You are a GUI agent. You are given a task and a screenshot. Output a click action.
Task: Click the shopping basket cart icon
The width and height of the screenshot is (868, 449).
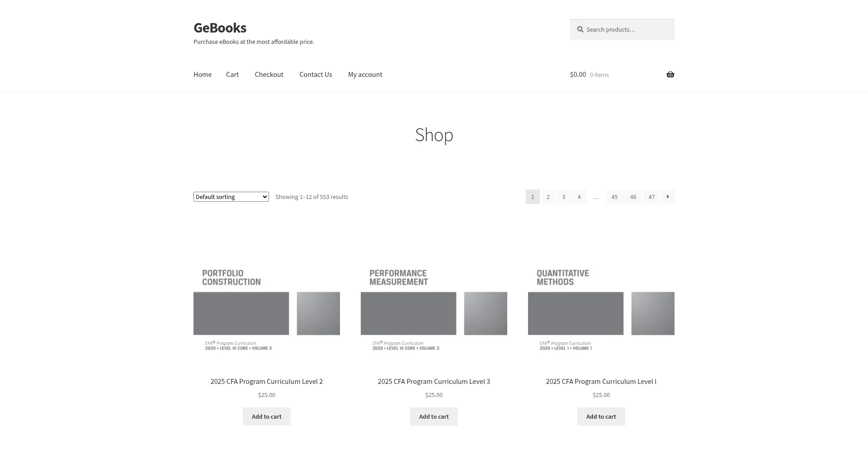(x=670, y=75)
